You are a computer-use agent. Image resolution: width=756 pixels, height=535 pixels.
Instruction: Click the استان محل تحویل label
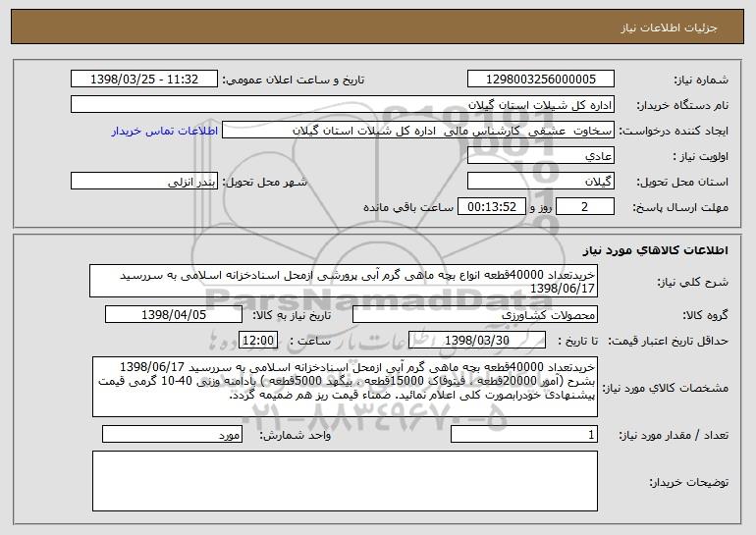682,182
